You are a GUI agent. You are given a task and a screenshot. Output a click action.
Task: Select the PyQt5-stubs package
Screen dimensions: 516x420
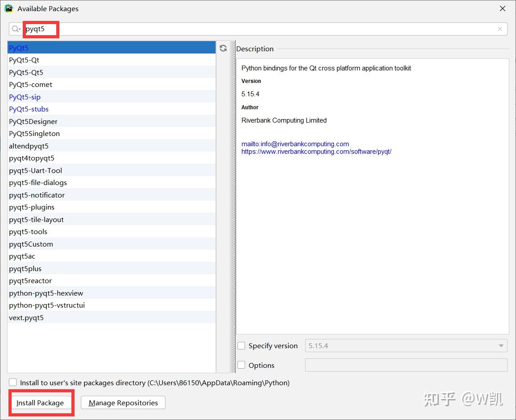pos(29,109)
